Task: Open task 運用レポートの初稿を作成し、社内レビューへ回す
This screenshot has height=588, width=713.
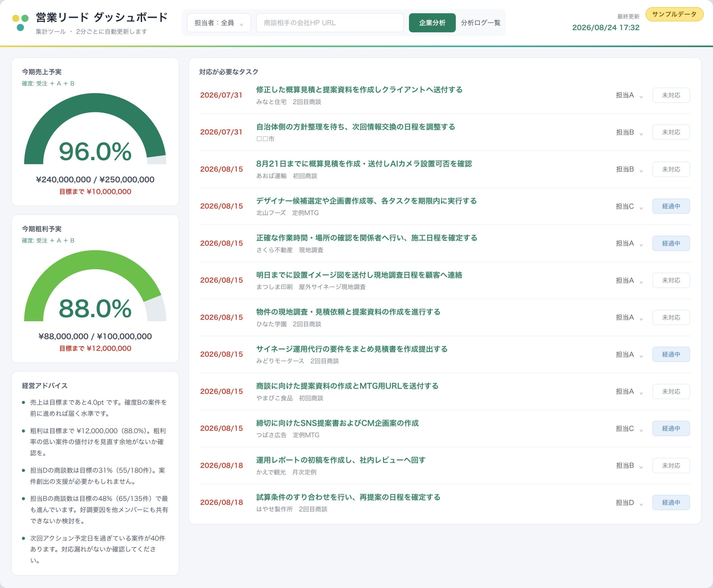Action: click(341, 460)
